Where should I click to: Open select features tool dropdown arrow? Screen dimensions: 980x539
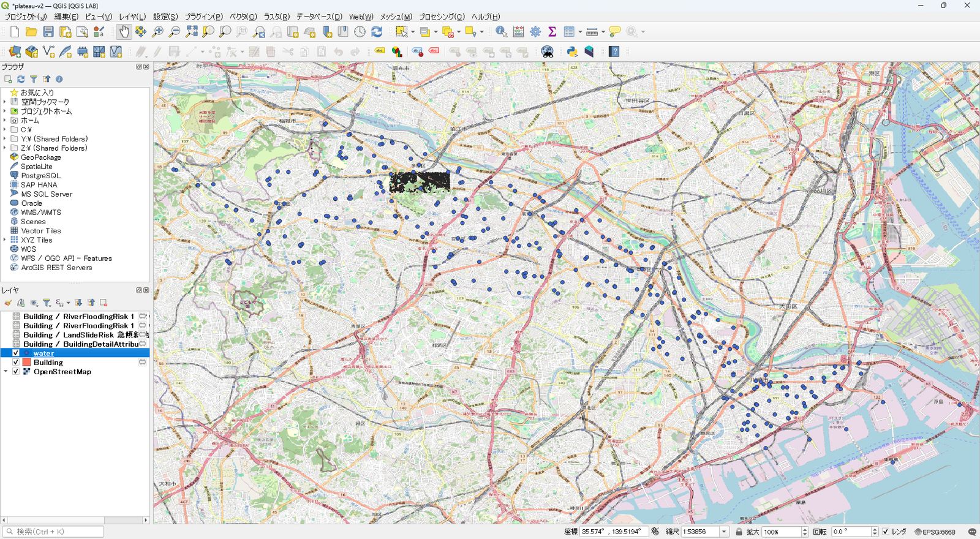(x=413, y=32)
